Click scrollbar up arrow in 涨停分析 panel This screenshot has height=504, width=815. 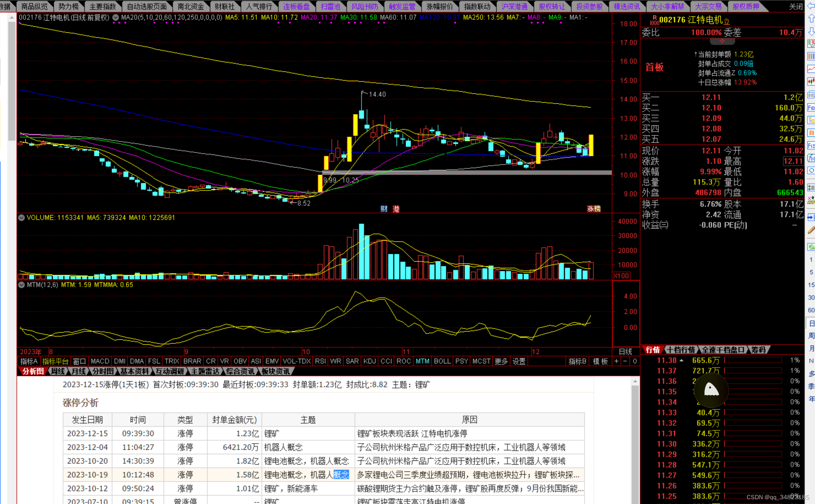tap(635, 382)
